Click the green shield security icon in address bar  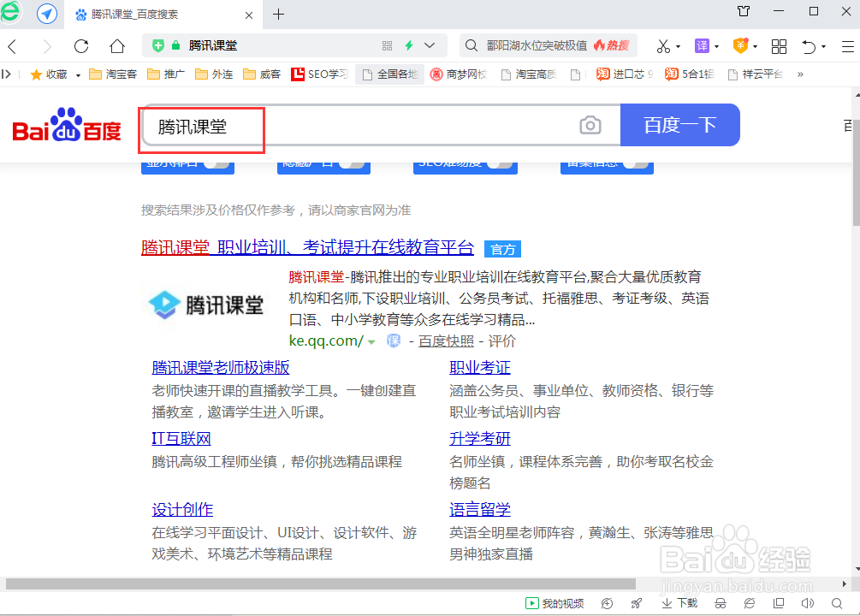coord(158,45)
